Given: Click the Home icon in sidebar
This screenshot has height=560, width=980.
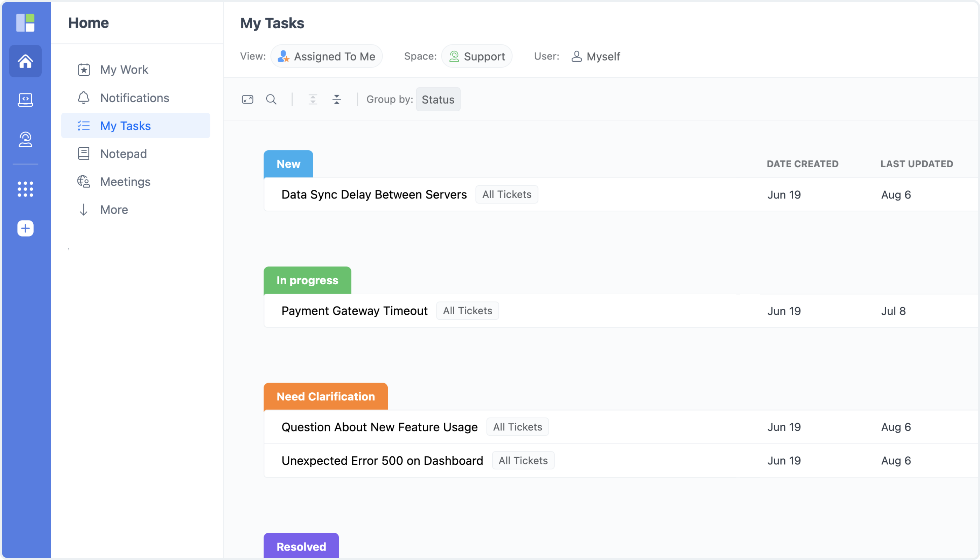Looking at the screenshot, I should (26, 61).
